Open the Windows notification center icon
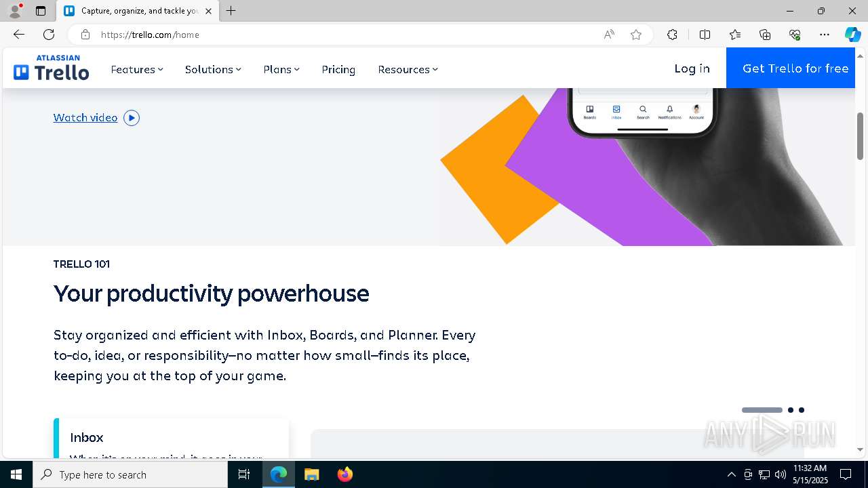868x488 pixels. click(846, 474)
